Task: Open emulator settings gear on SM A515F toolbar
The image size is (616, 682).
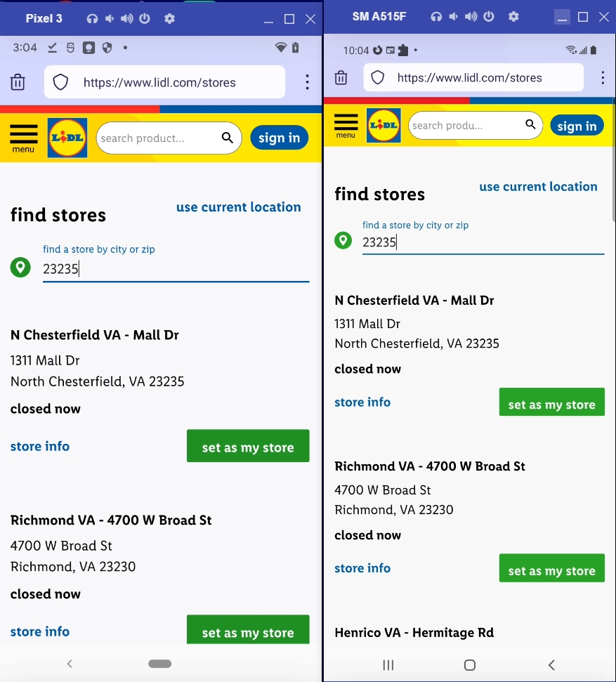Action: point(513,17)
